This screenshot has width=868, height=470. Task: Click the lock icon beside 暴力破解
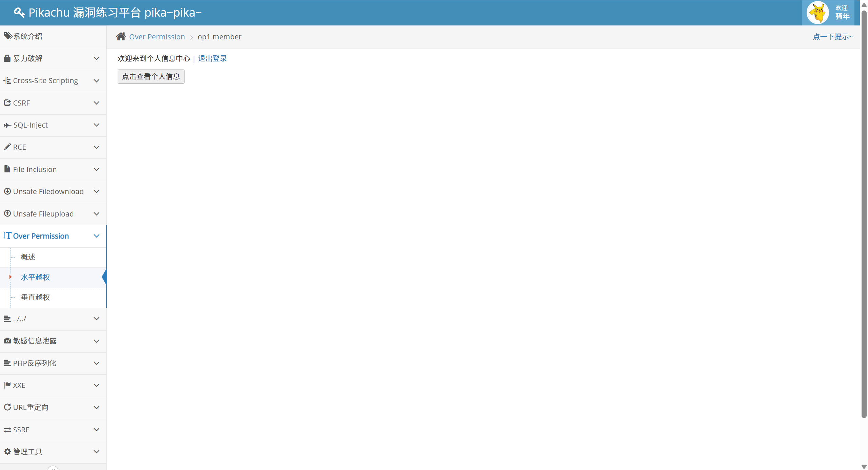(x=7, y=58)
